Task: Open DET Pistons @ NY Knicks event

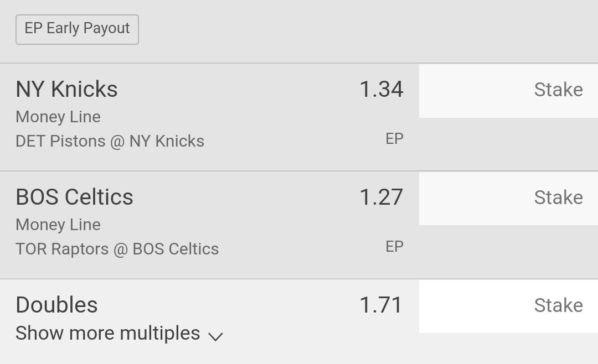Action: [x=110, y=142]
